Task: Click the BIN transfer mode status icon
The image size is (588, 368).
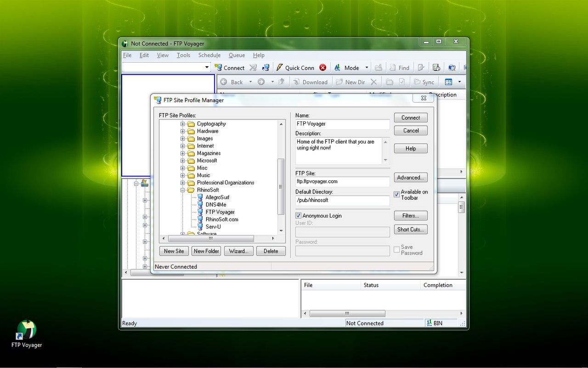Action: point(429,323)
